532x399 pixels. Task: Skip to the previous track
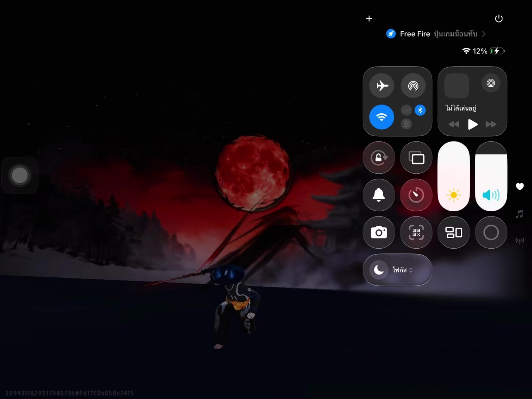pyautogui.click(x=454, y=125)
